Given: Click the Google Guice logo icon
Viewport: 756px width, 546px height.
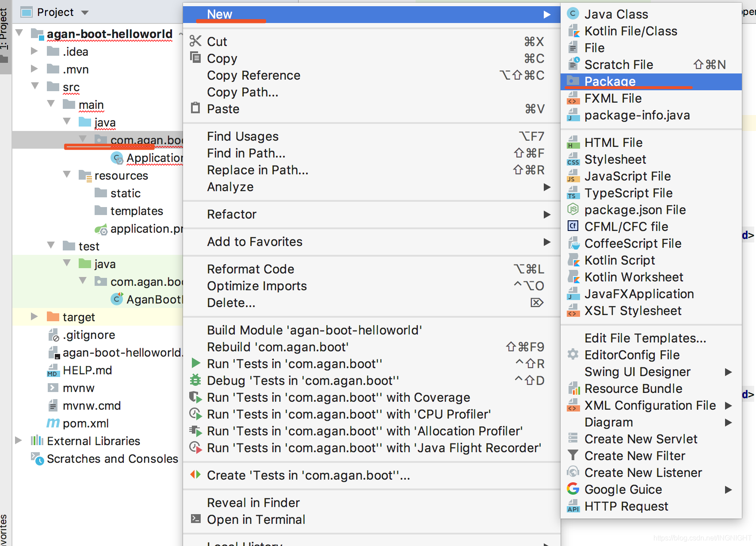Looking at the screenshot, I should coord(573,489).
